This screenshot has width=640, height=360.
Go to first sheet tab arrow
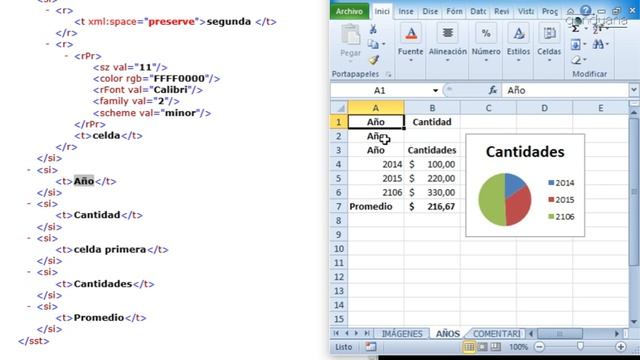336,333
